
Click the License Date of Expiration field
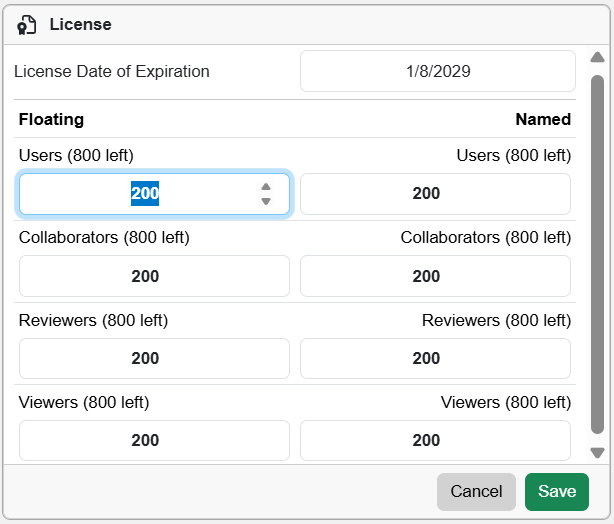(437, 72)
